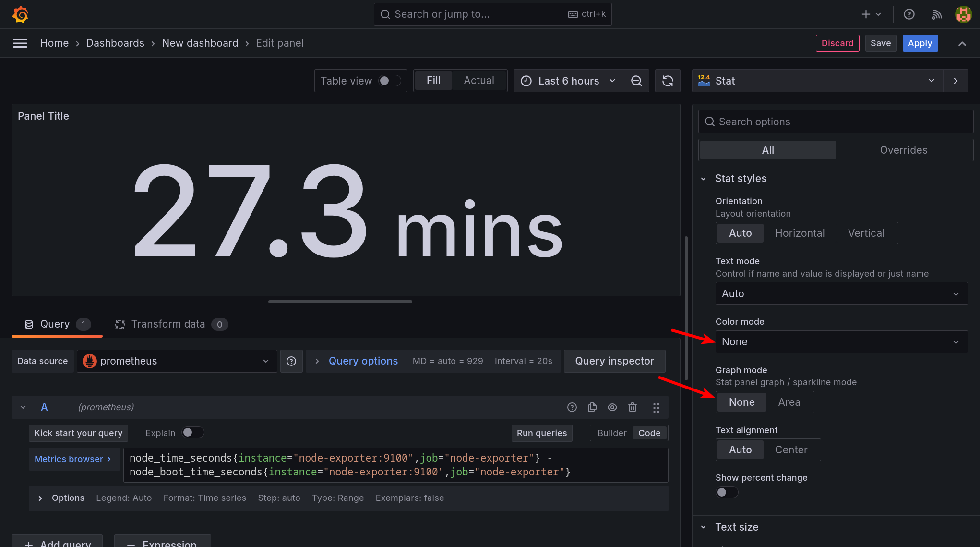Click Run queries button
Viewport: 980px width, 547px height.
(x=542, y=433)
